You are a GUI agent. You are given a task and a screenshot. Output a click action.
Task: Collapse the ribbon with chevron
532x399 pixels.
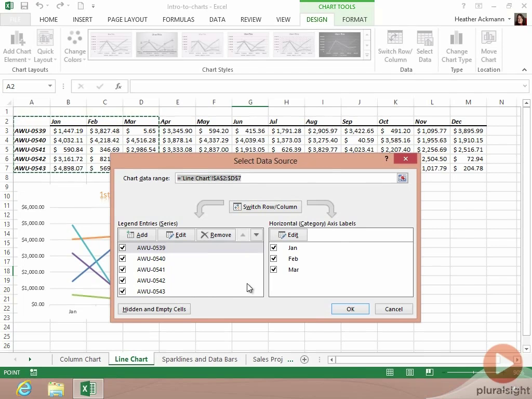tap(524, 70)
